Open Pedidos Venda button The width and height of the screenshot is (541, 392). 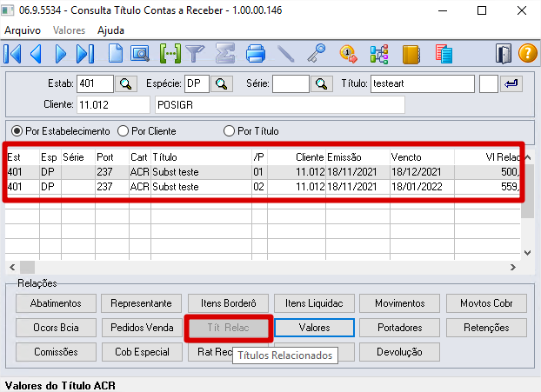pyautogui.click(x=142, y=328)
